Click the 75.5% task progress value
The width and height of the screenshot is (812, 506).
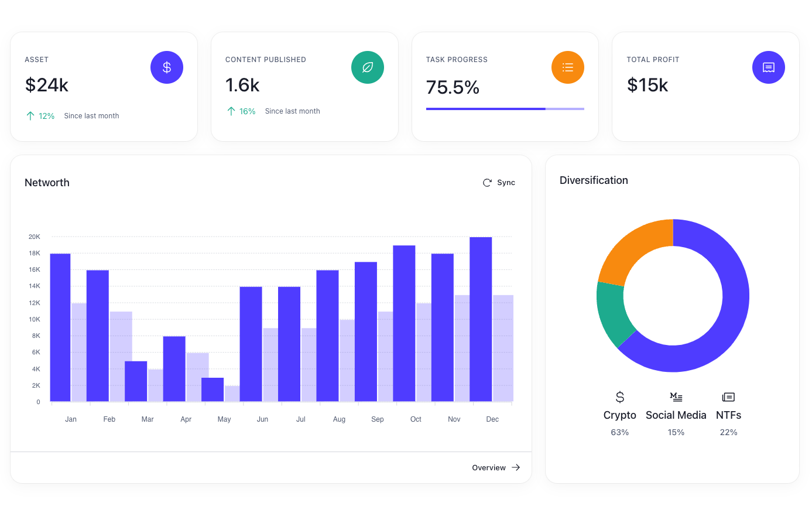(x=453, y=87)
